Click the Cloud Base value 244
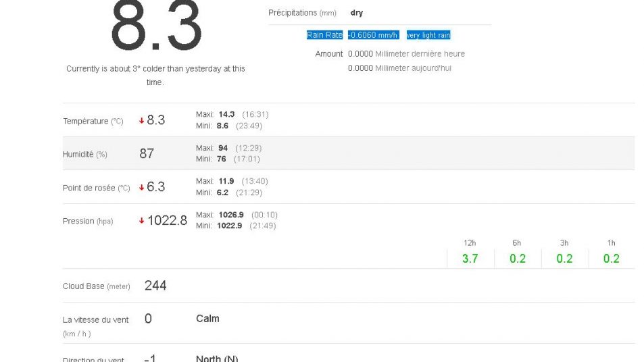Screen dimensions: 644x362 pos(155,286)
